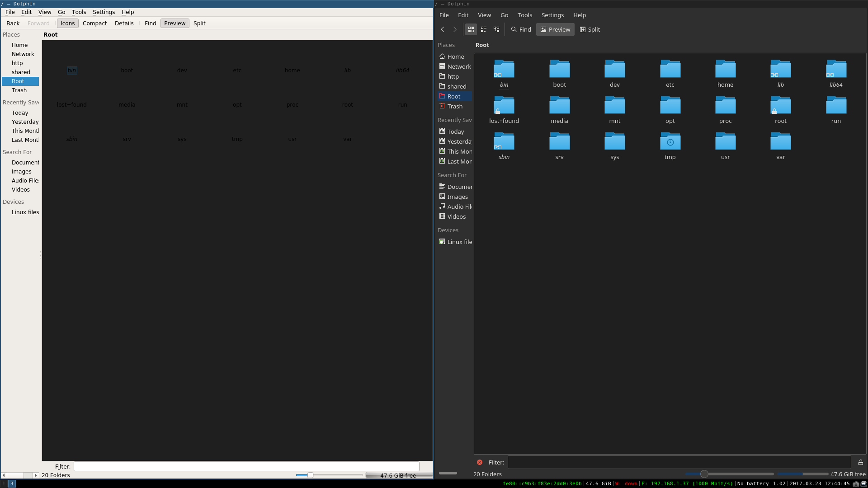Open the tmp folder with clock icon
868x488 pixels.
click(x=670, y=141)
